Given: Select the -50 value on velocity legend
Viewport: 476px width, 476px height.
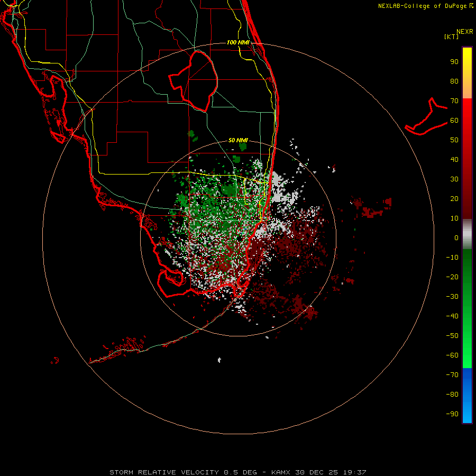Looking at the screenshot, I should (452, 336).
